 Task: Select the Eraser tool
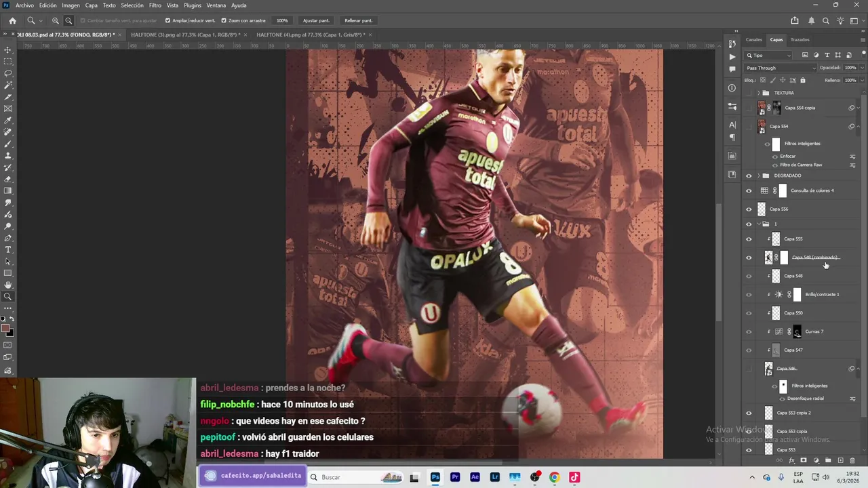[8, 179]
